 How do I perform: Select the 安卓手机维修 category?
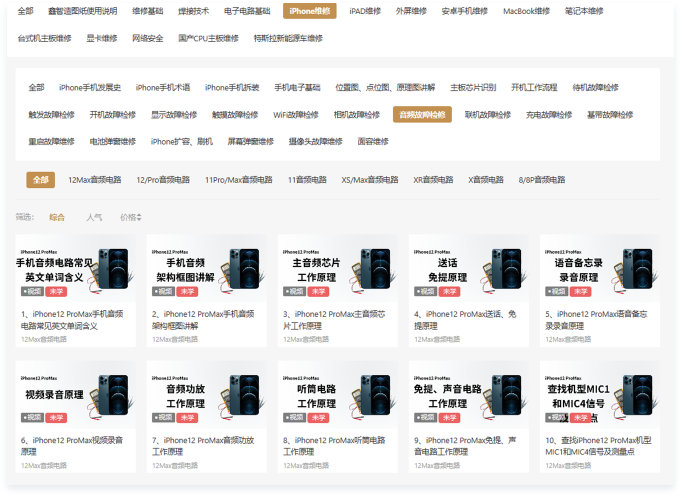click(x=465, y=11)
